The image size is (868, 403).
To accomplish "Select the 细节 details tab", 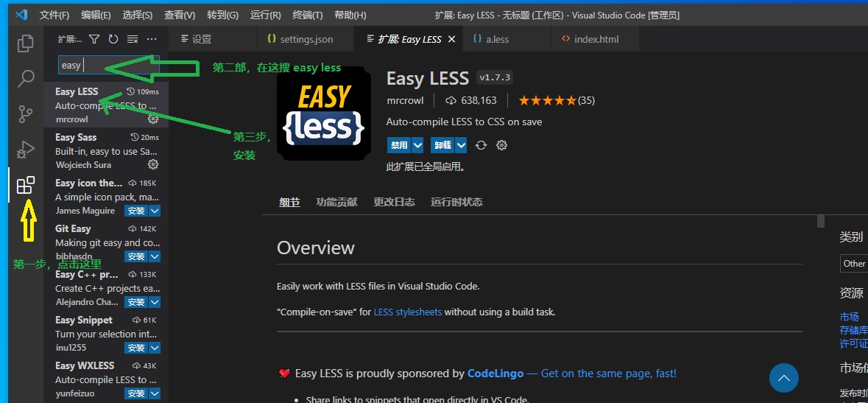I will click(x=289, y=203).
